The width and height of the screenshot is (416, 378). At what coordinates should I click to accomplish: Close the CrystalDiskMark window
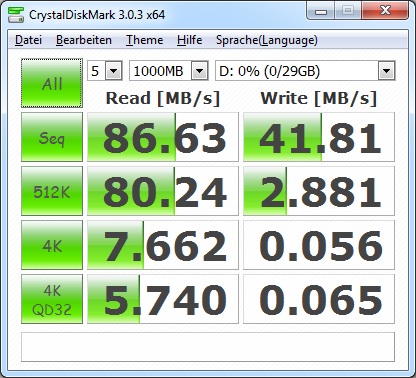385,11
